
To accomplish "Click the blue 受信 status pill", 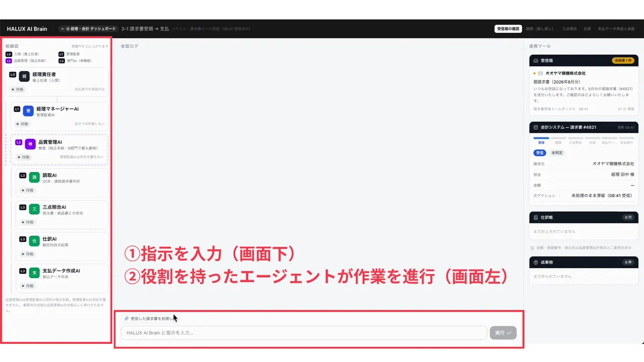I will tap(540, 153).
